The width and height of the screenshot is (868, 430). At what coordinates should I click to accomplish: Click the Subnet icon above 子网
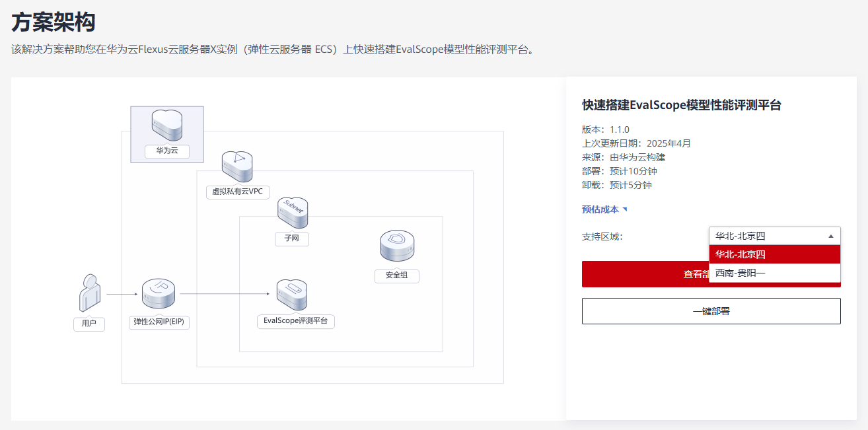point(293,213)
